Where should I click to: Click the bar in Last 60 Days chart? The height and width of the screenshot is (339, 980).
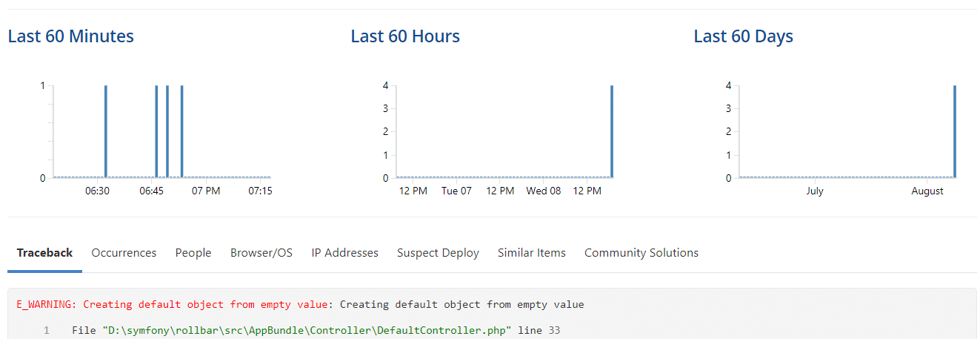point(955,131)
